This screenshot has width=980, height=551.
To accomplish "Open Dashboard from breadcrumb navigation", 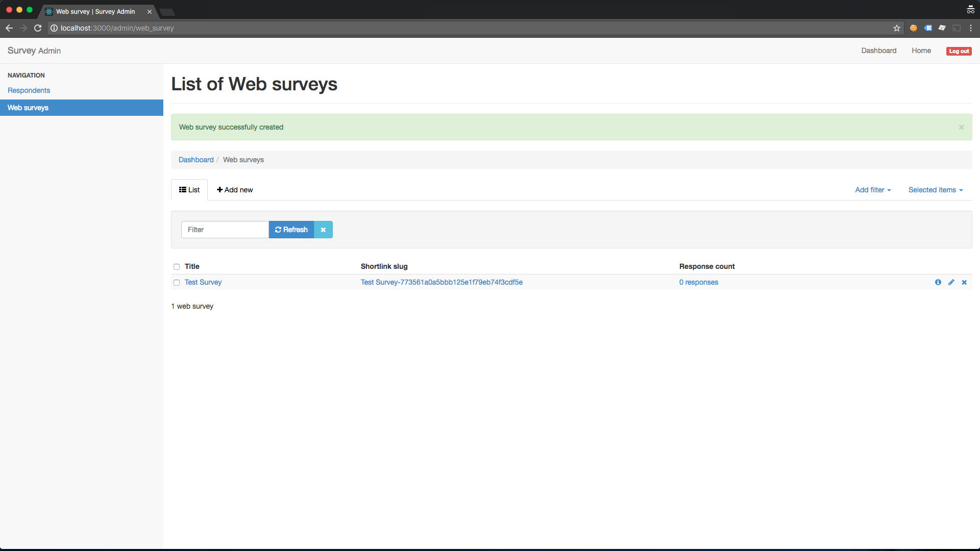I will 196,159.
